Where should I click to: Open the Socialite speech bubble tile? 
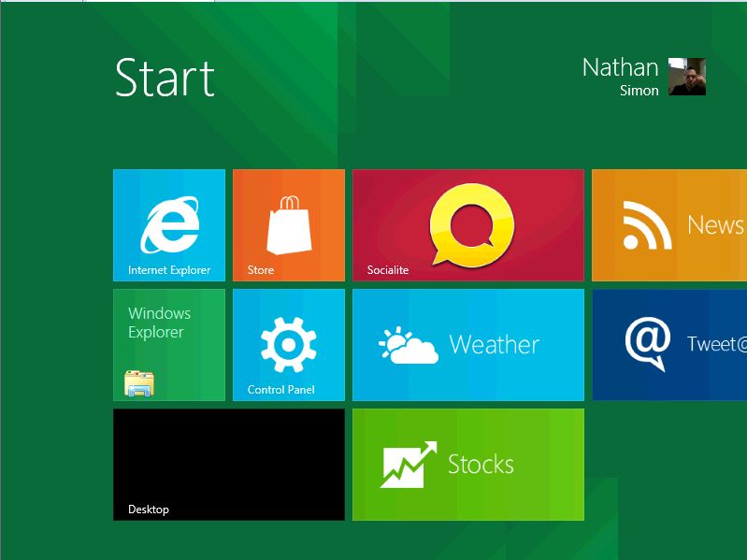point(468,225)
